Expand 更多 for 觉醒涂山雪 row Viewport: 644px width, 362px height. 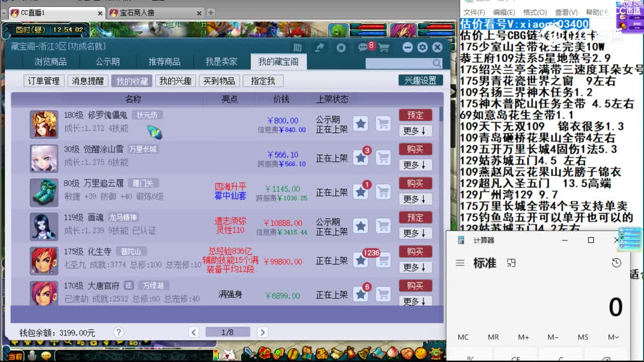coord(416,165)
